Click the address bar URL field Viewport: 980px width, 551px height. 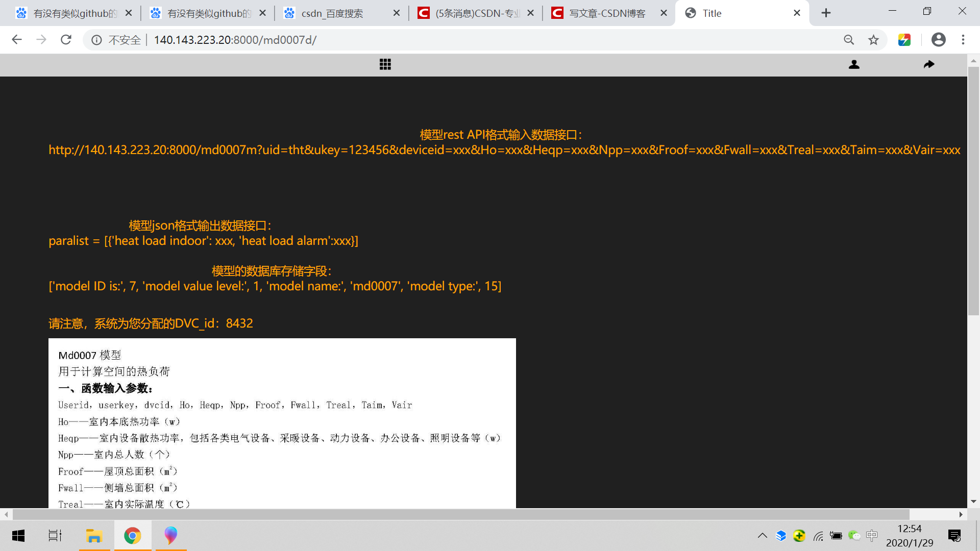pyautogui.click(x=459, y=40)
